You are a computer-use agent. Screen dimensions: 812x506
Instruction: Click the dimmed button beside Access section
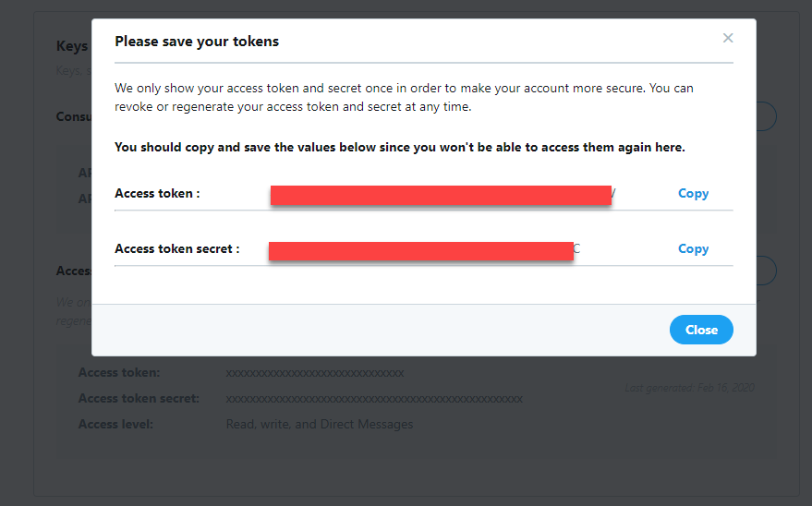point(767,271)
